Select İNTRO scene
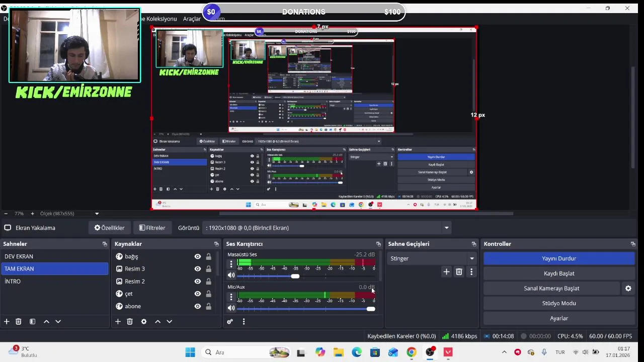644x362 pixels. [x=55, y=282]
